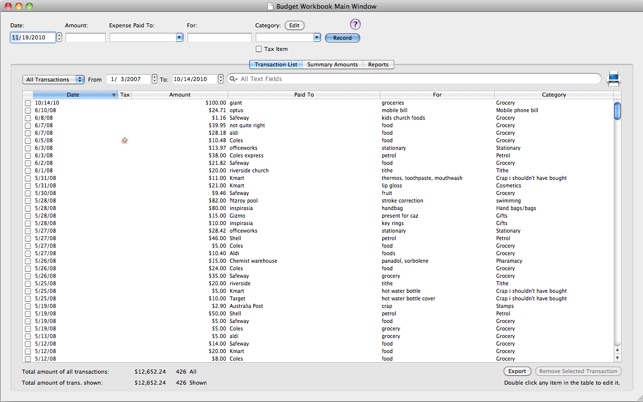This screenshot has height=402, width=643.
Task: Sort by the Category column header
Action: click(x=554, y=94)
